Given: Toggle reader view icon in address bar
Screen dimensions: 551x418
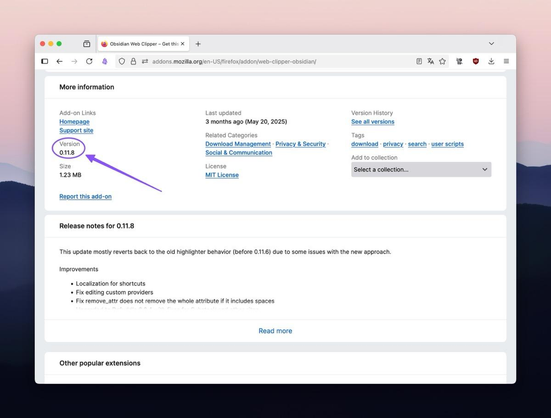Looking at the screenshot, I should point(419,61).
